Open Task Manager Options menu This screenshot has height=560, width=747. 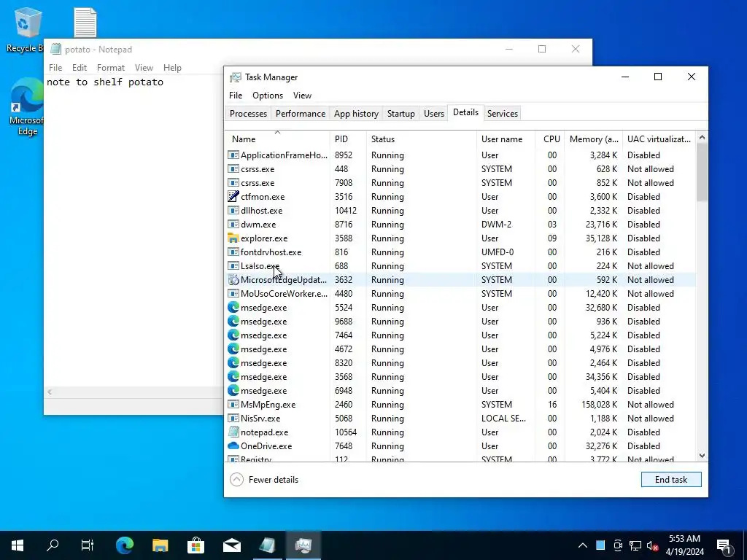pyautogui.click(x=268, y=96)
